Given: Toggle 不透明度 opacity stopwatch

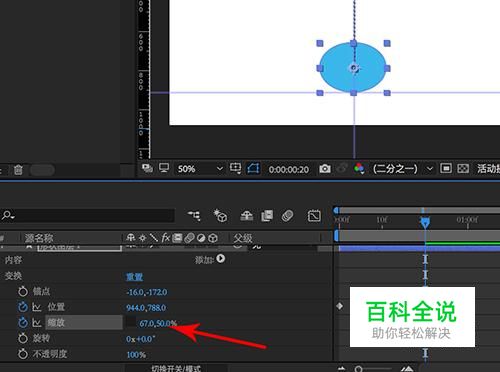Looking at the screenshot, I should tap(23, 354).
